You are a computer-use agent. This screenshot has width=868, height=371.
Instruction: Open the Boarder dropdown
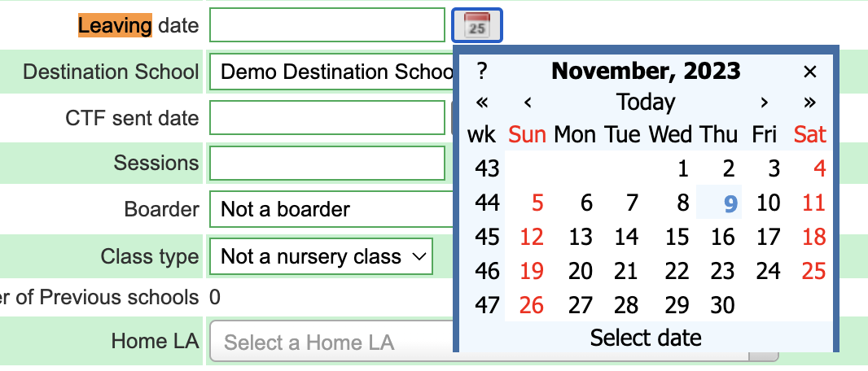coord(331,209)
